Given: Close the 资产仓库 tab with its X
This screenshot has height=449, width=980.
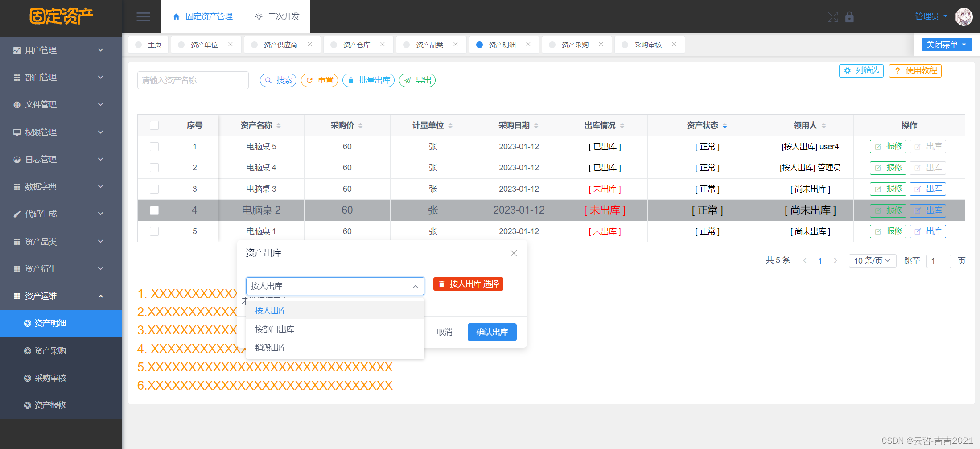Looking at the screenshot, I should [x=383, y=44].
